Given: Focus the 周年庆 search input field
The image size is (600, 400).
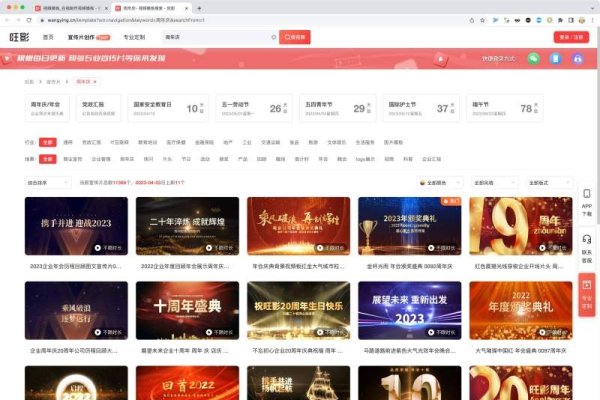Looking at the screenshot, I should pyautogui.click(x=216, y=37).
